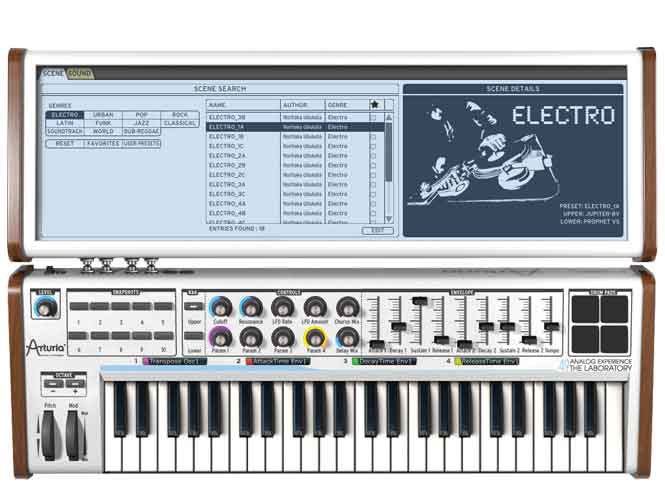
Task: Click the Mod wheel
Action: tap(73, 435)
